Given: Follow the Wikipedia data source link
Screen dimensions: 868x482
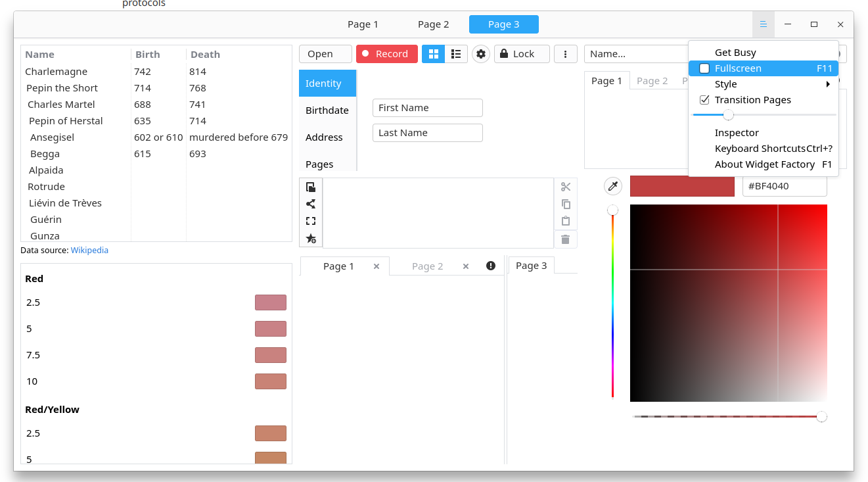Looking at the screenshot, I should tap(89, 251).
